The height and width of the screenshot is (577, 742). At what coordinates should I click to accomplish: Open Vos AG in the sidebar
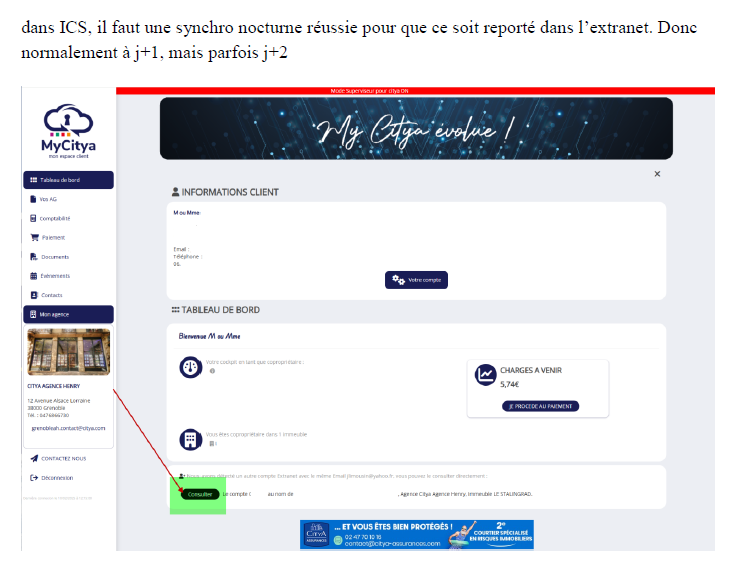coord(48,199)
